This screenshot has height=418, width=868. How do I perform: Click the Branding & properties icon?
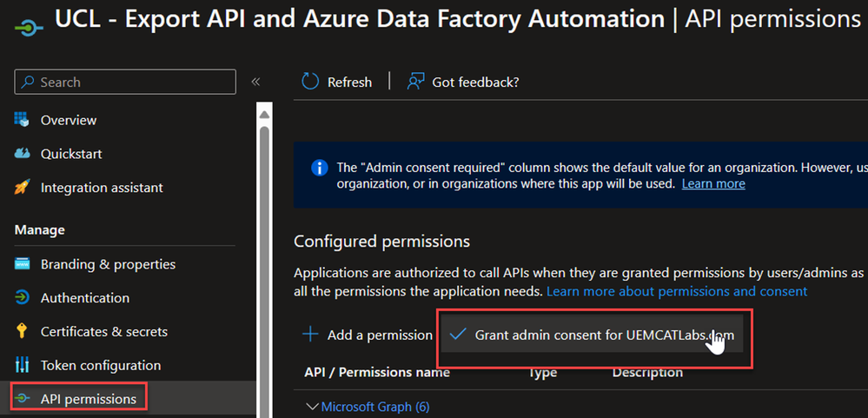[23, 264]
